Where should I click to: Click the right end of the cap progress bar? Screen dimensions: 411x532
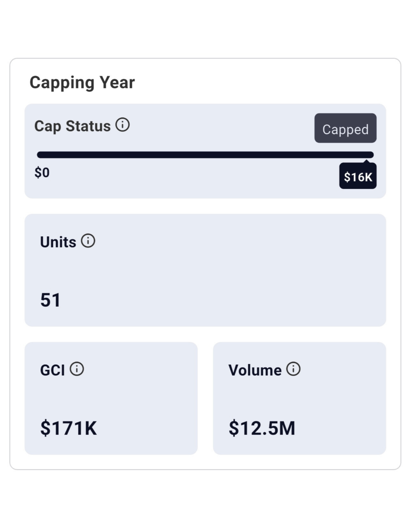click(370, 155)
